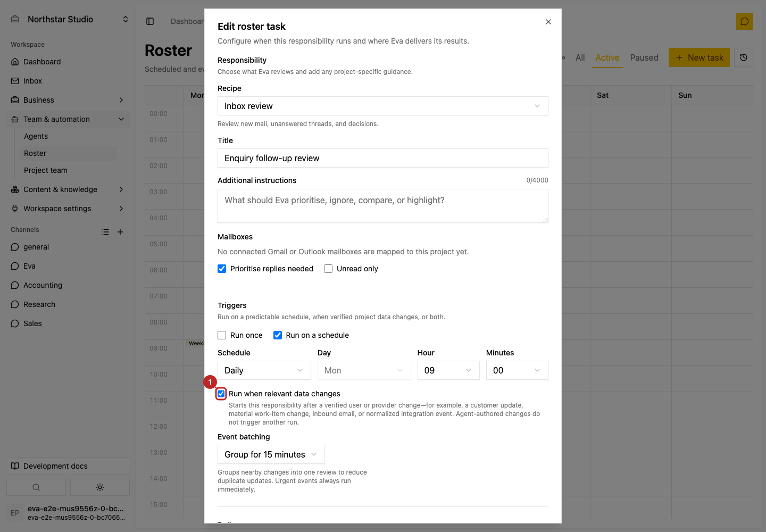This screenshot has width=766, height=532.
Task: Open the general channel bubble icon
Action: pyautogui.click(x=15, y=247)
